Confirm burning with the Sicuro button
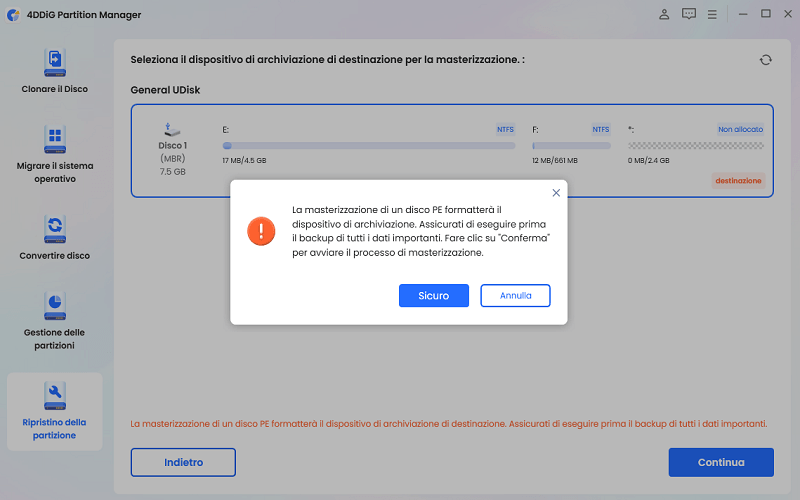The height and width of the screenshot is (500, 800). [x=434, y=295]
